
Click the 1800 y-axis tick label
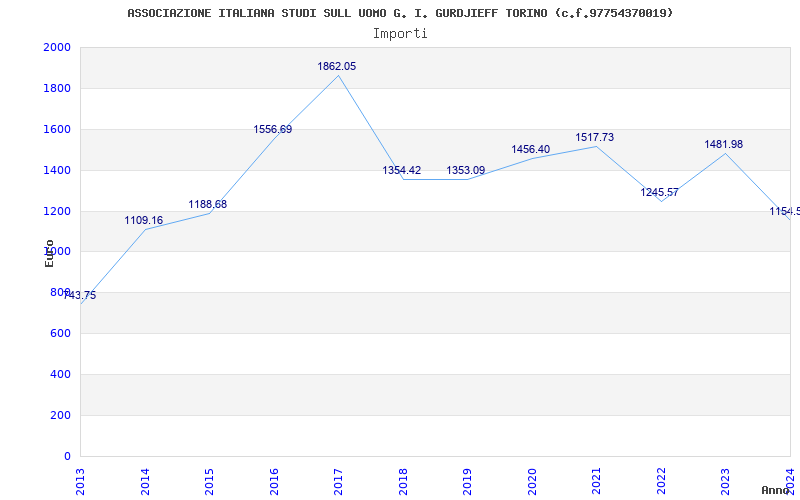tap(57, 88)
